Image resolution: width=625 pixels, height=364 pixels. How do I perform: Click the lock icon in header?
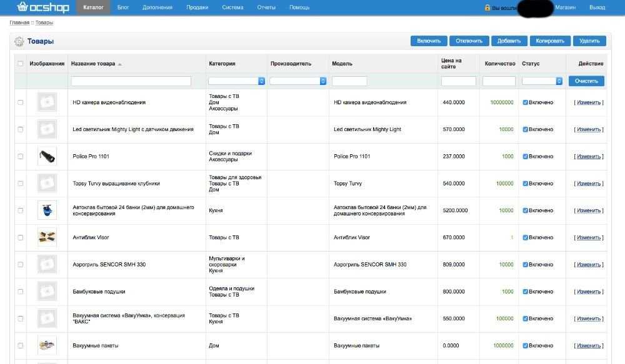pos(487,7)
